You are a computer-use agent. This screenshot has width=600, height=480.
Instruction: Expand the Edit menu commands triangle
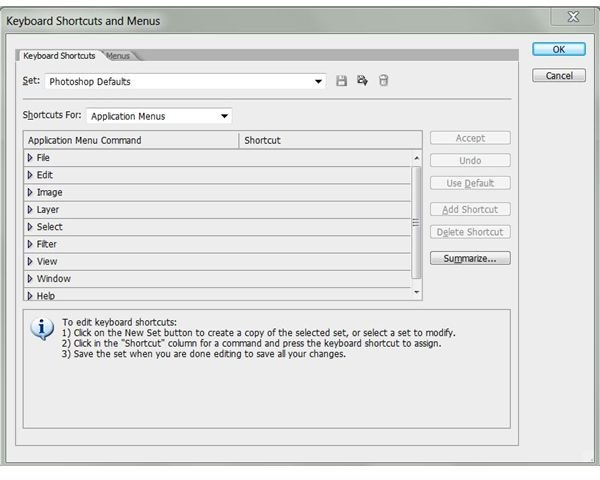(x=30, y=175)
